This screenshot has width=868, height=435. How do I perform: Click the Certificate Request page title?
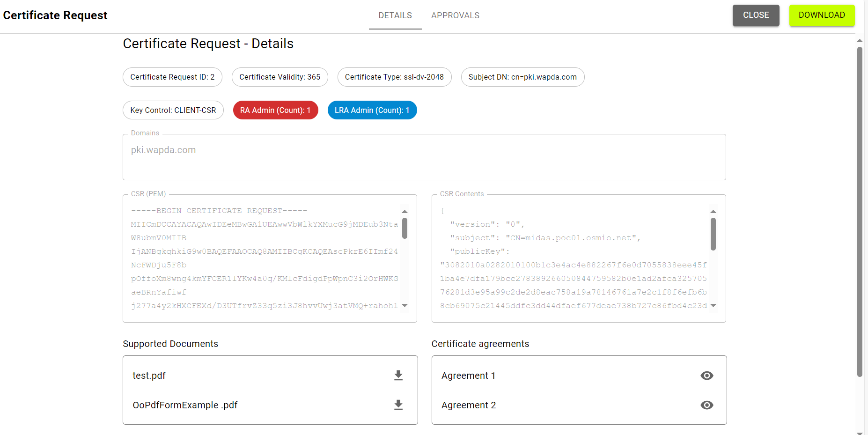point(55,15)
